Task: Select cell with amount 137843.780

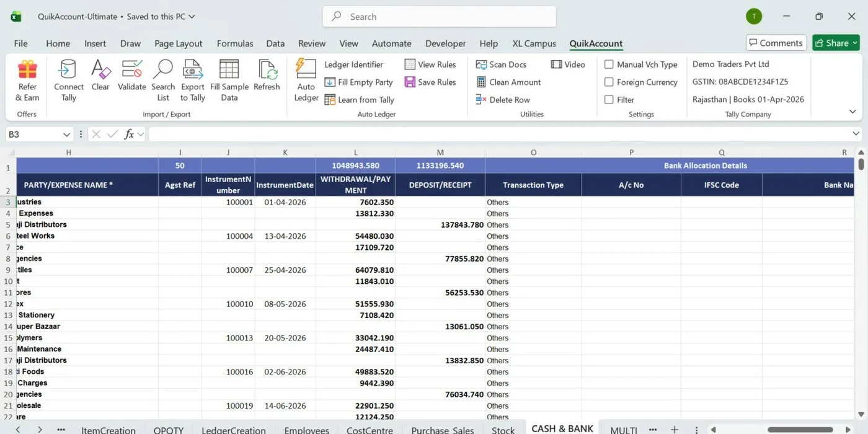Action: (x=440, y=224)
